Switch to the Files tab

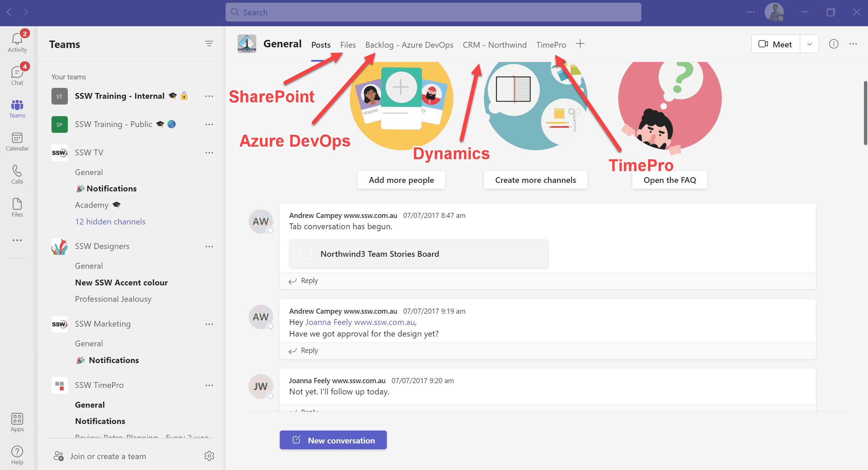point(348,45)
